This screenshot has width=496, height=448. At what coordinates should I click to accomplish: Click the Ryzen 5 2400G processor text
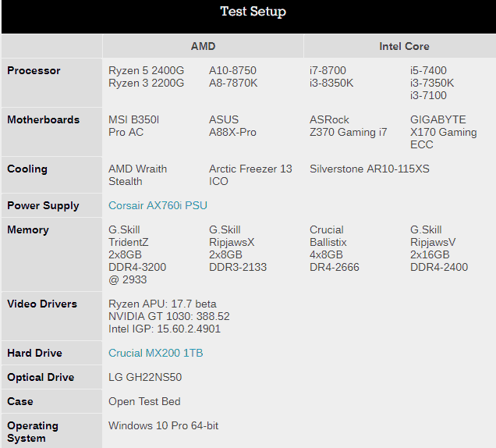146,70
